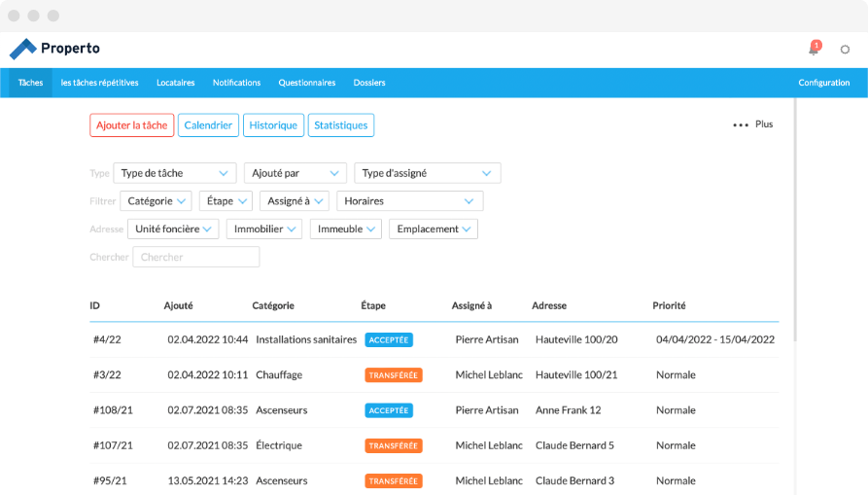Click the Properto logo
This screenshot has width=868, height=495.
[54, 49]
